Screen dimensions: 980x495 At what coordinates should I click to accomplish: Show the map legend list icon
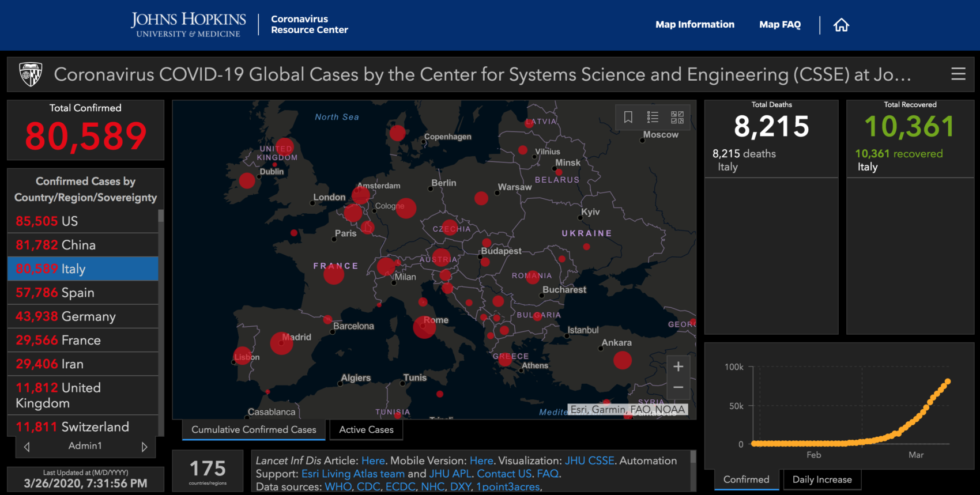click(653, 117)
